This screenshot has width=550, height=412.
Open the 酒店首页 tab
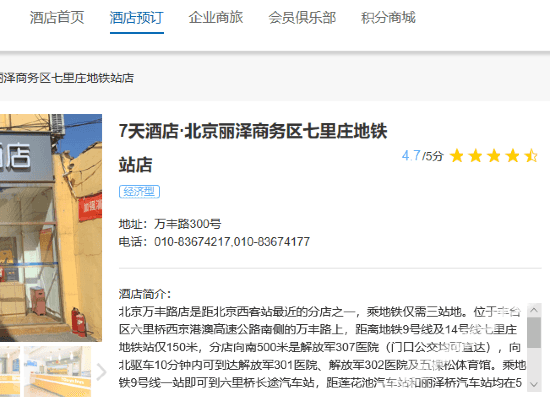(x=57, y=18)
